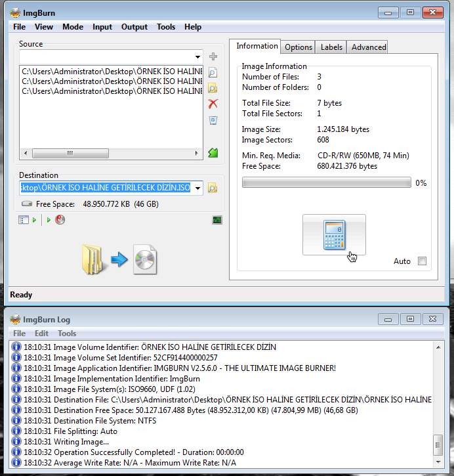This screenshot has height=476, width=454.
Task: Click the 'Ready' status bar text
Action: (x=21, y=295)
